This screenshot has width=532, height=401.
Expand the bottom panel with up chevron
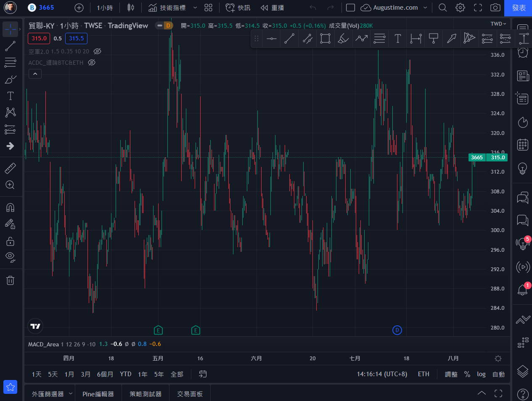482,393
